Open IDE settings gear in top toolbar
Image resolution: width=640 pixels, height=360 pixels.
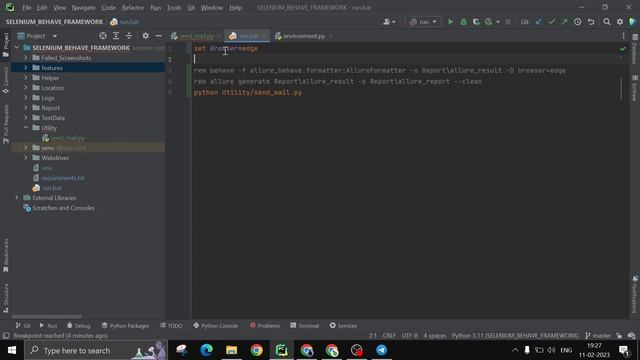620,22
